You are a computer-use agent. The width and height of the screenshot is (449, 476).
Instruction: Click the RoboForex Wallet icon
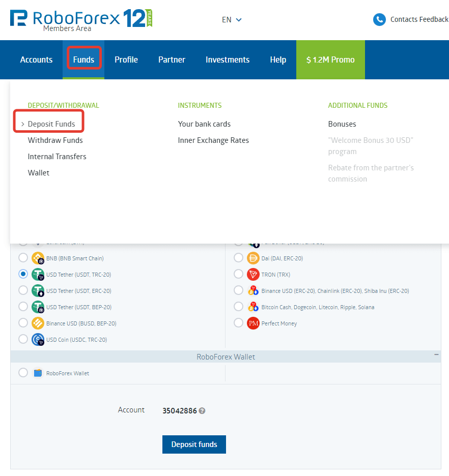pyautogui.click(x=38, y=373)
